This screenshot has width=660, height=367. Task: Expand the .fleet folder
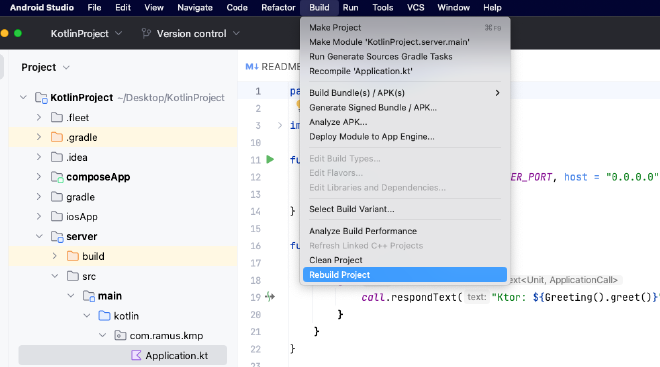coord(39,117)
